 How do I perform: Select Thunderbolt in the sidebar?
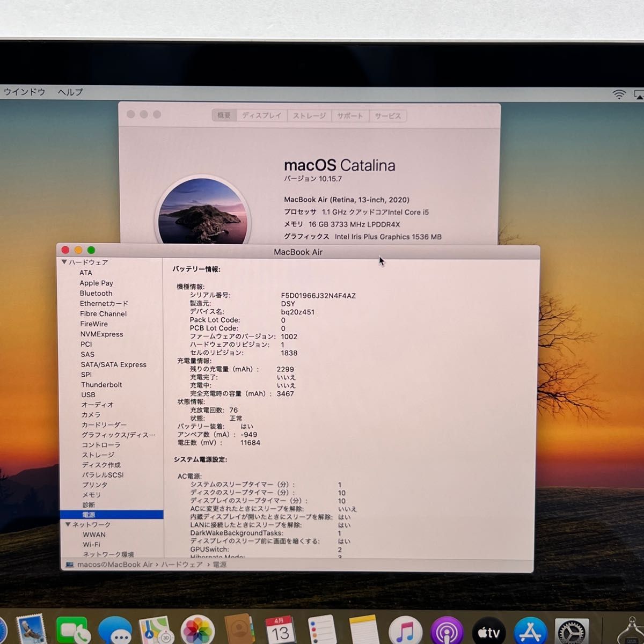(x=101, y=384)
